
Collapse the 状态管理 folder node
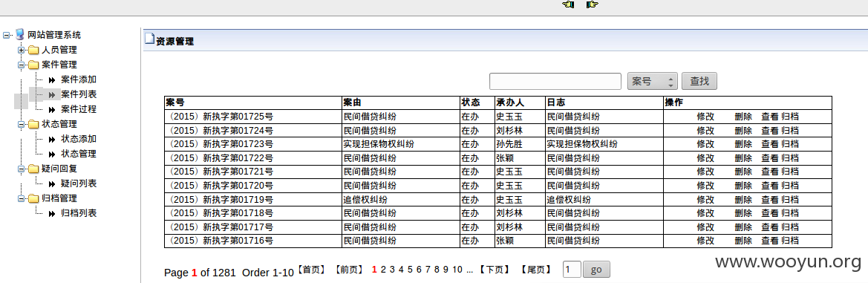(x=21, y=124)
